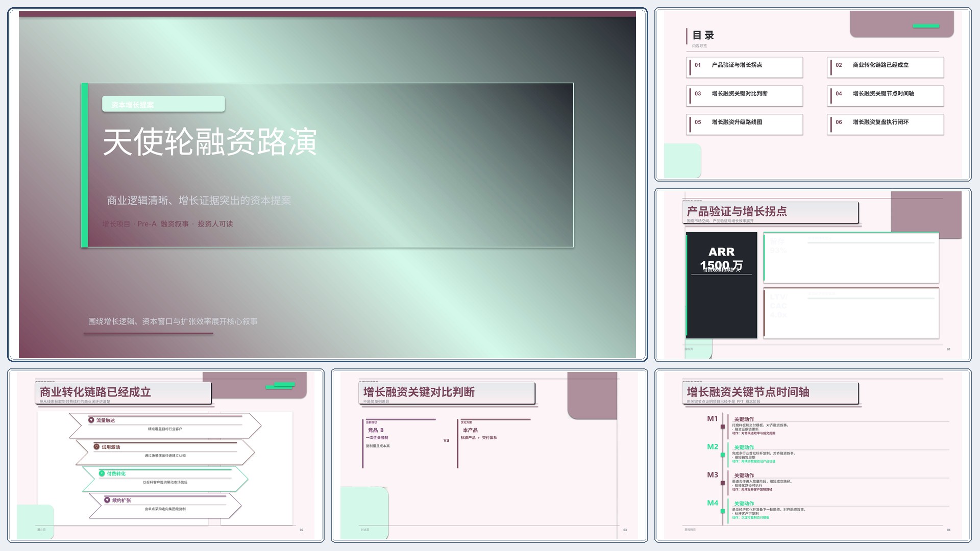Click the 一次性业务制 text under 竞品 B
The image size is (980, 551).
(377, 438)
